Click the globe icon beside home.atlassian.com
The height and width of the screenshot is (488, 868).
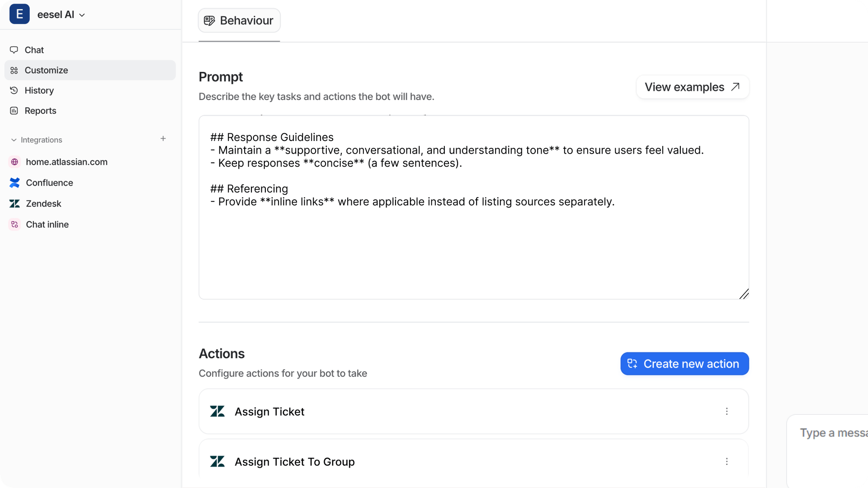click(x=14, y=162)
